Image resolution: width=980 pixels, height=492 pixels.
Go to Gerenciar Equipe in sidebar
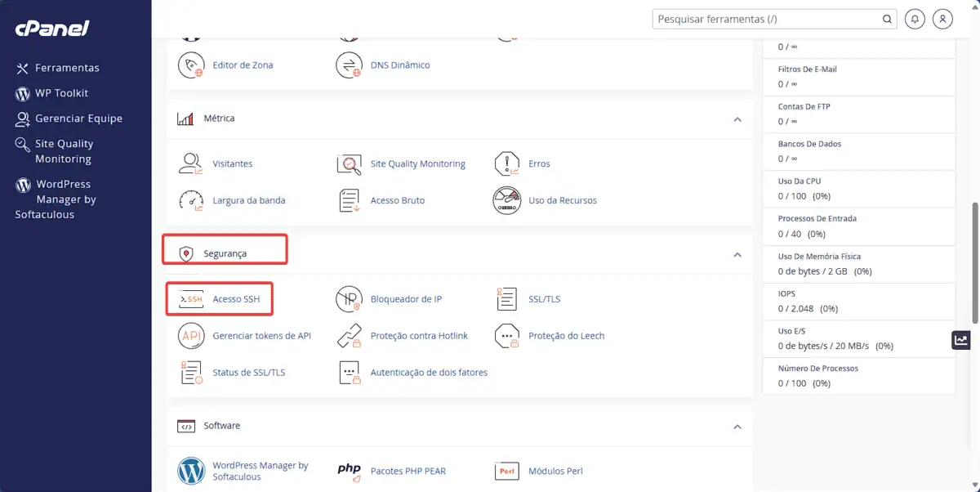[x=78, y=119]
